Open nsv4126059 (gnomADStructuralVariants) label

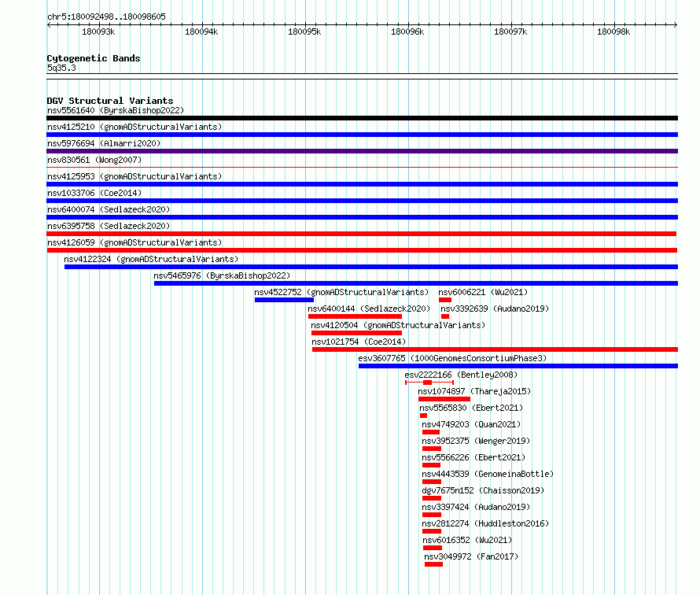(134, 242)
